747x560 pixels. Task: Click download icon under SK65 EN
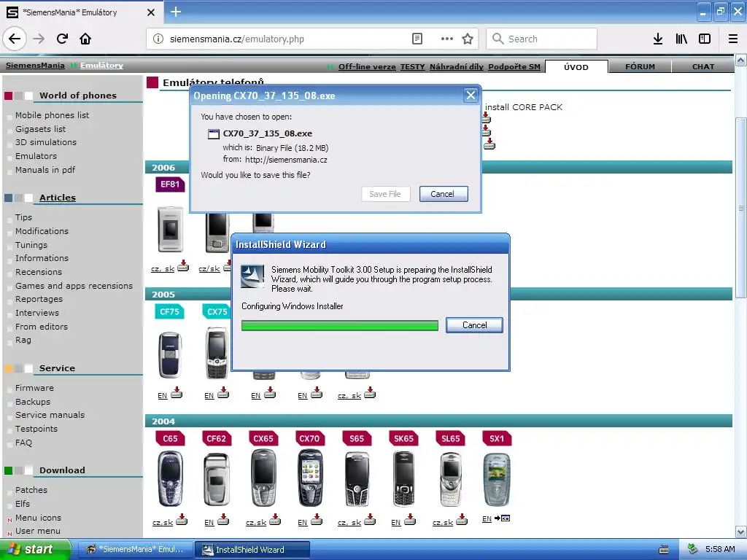pos(410,519)
